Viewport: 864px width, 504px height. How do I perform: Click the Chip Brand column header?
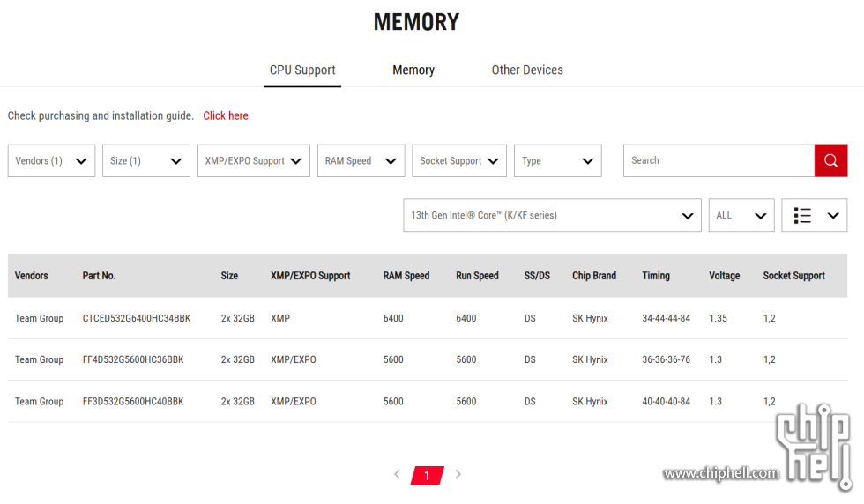coord(594,276)
